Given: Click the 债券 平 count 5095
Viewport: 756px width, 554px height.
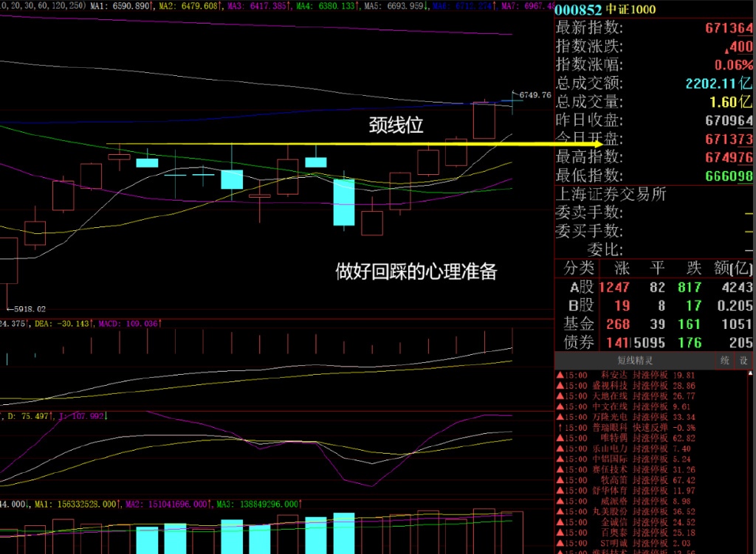Looking at the screenshot, I should point(650,343).
